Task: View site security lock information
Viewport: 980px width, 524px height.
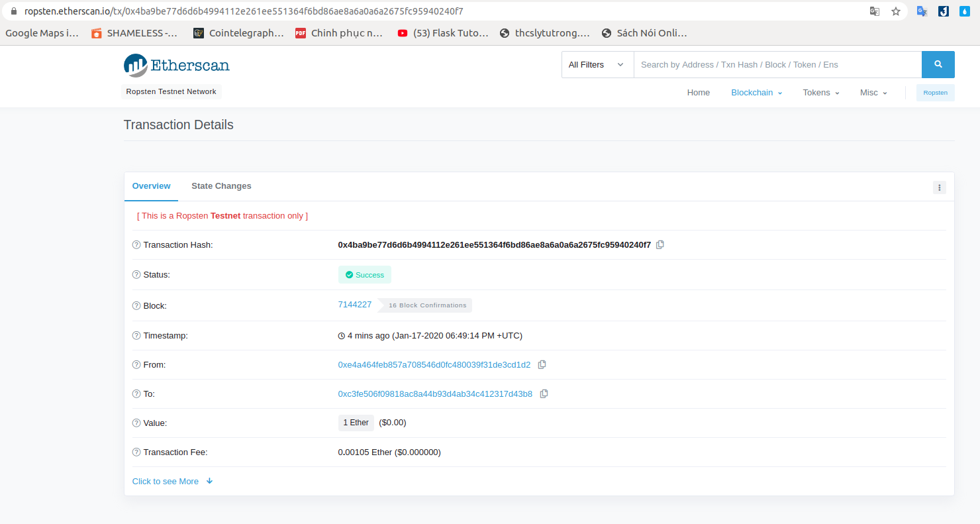Action: coord(13,11)
